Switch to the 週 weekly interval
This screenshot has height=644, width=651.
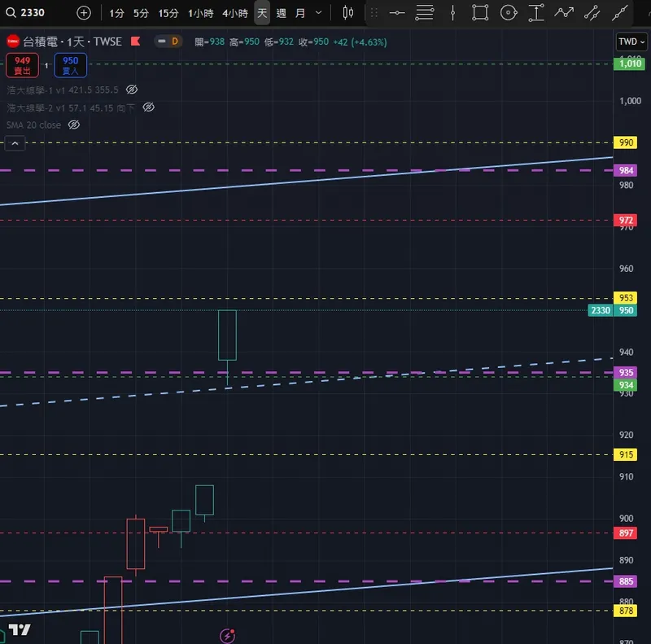[281, 13]
